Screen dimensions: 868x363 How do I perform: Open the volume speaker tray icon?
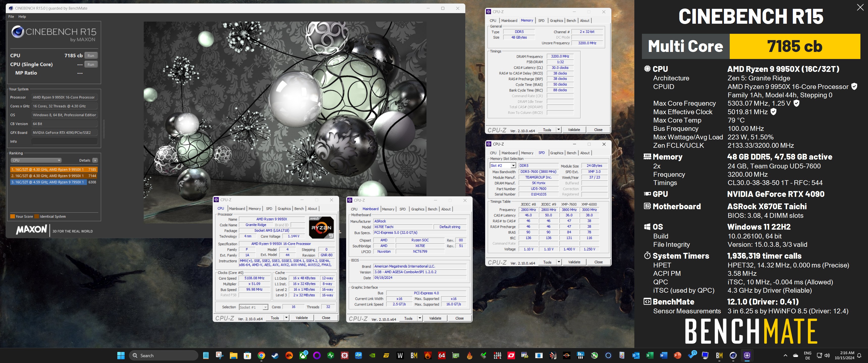point(827,356)
